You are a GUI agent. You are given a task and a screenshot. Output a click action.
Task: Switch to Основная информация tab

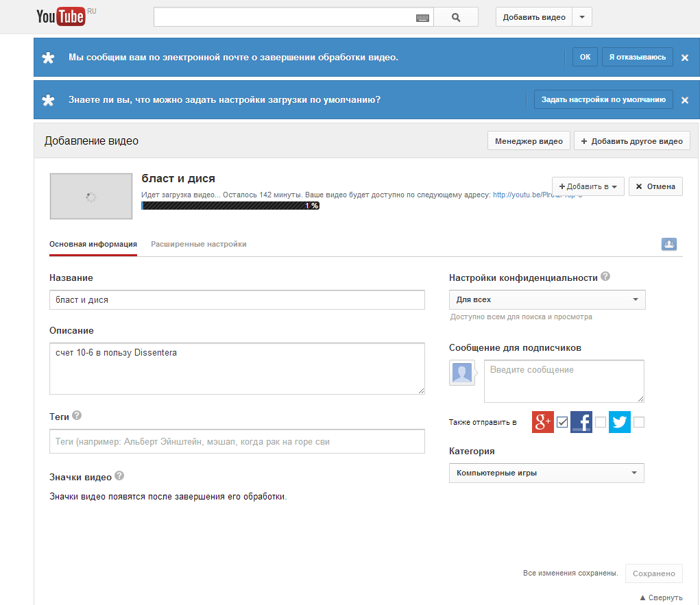pos(93,244)
